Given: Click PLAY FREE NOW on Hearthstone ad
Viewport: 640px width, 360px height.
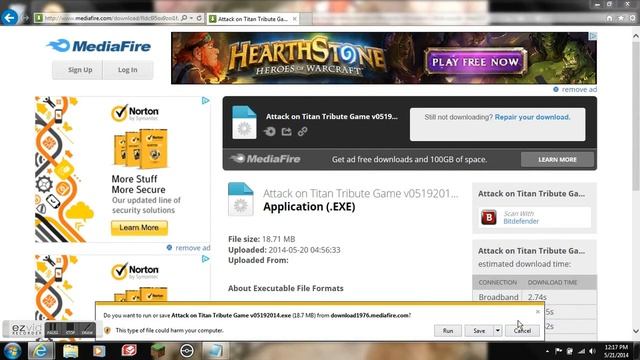Looking at the screenshot, I should click(x=475, y=62).
